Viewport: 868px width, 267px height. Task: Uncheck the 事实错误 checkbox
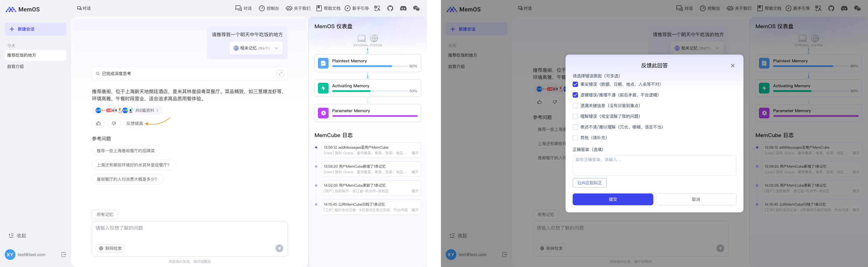[575, 84]
